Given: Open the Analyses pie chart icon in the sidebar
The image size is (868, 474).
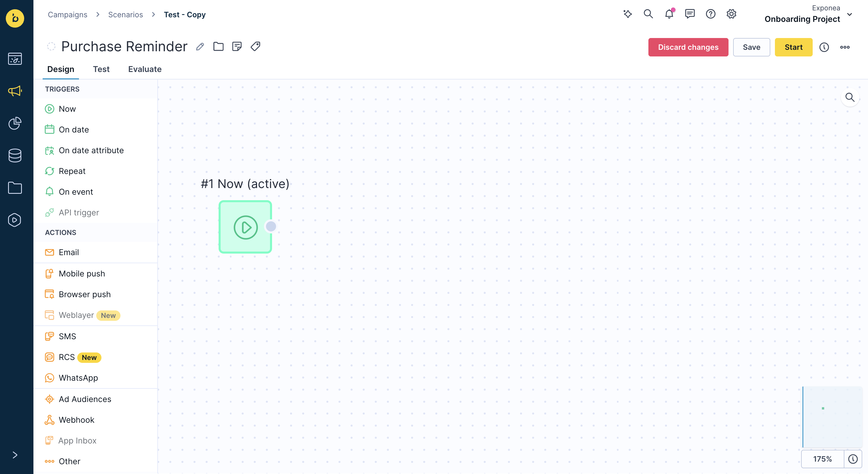Looking at the screenshot, I should click(x=15, y=123).
